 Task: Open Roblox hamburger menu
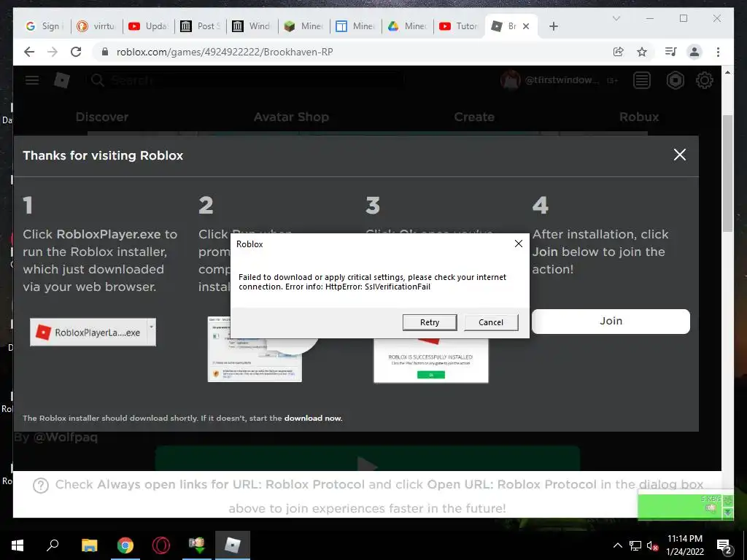(32, 80)
